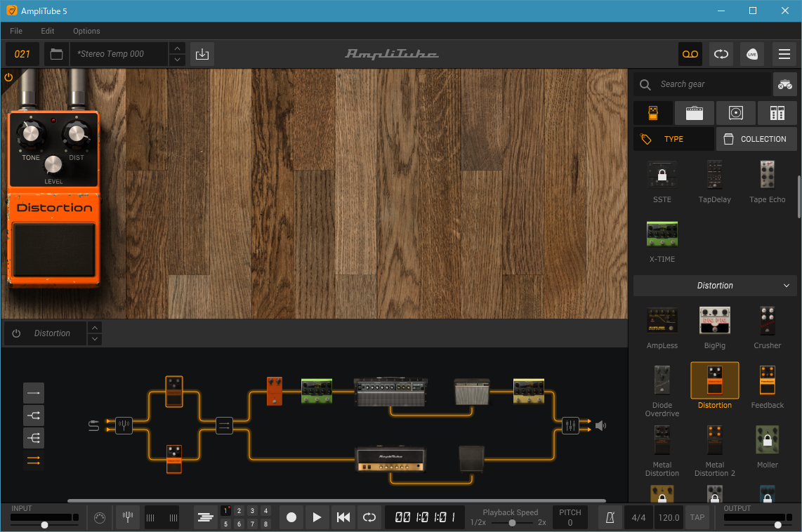Toggle the loop playback button
802x532 pixels.
[x=369, y=518]
